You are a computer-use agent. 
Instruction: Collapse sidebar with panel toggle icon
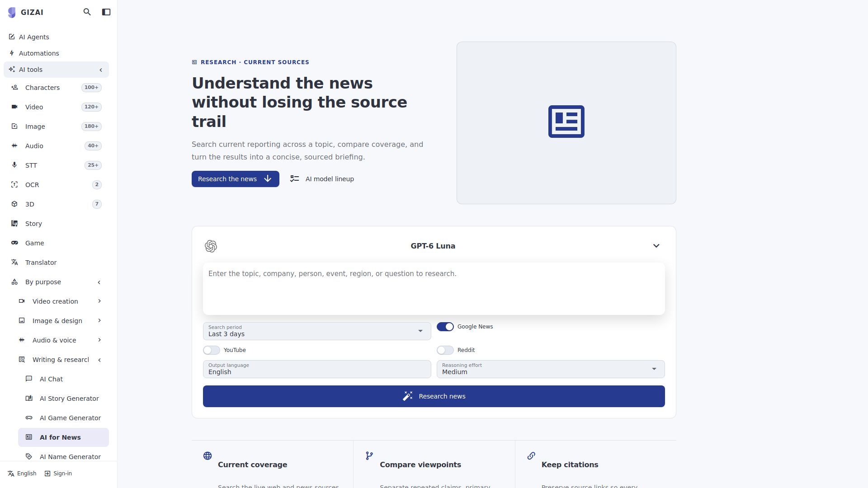(106, 12)
